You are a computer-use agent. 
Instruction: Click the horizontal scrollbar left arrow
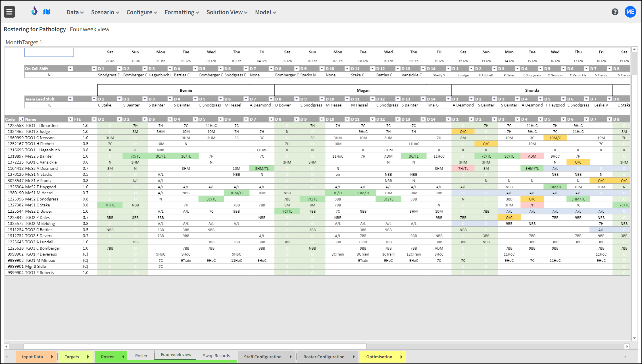[x=7, y=346]
